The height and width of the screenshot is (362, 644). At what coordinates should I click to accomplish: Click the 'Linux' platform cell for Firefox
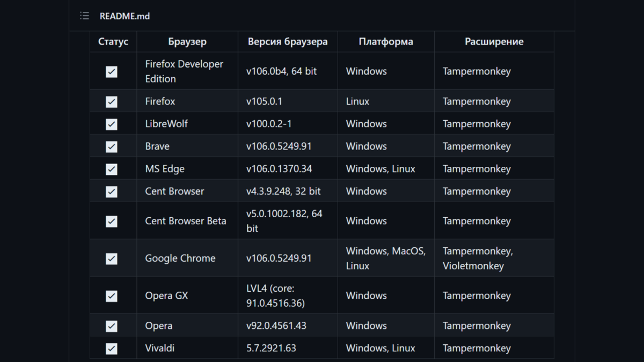386,101
